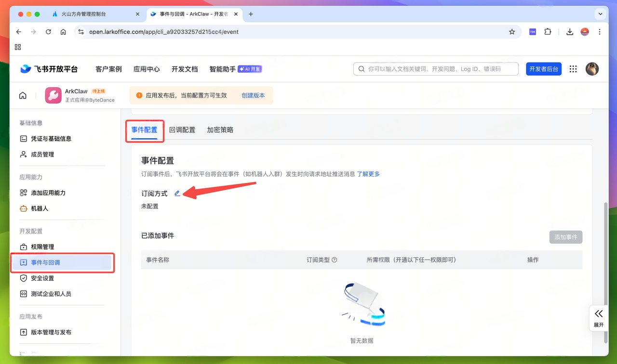This screenshot has width=617, height=364.
Task: Click the apps grid icon near 开发者后台
Action: tap(573, 69)
